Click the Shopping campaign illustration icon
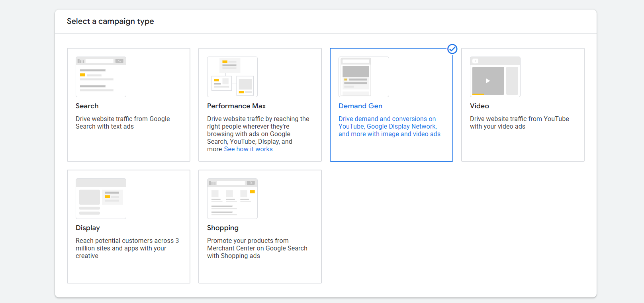Viewport: 644px width, 303px height. click(x=232, y=199)
